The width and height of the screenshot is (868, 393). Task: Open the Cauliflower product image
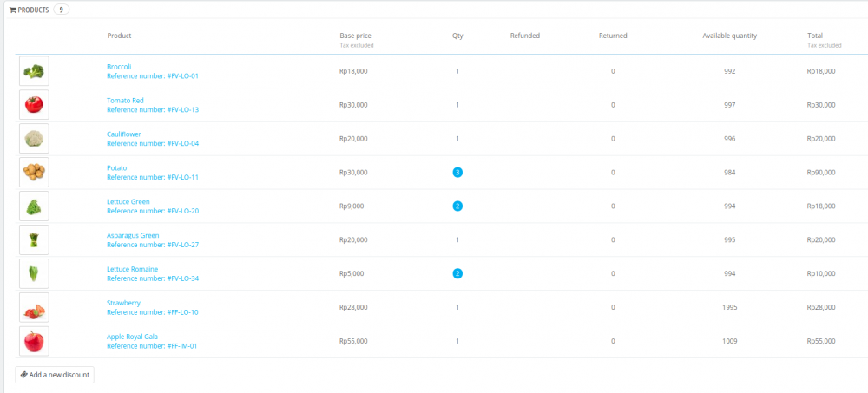(x=34, y=139)
